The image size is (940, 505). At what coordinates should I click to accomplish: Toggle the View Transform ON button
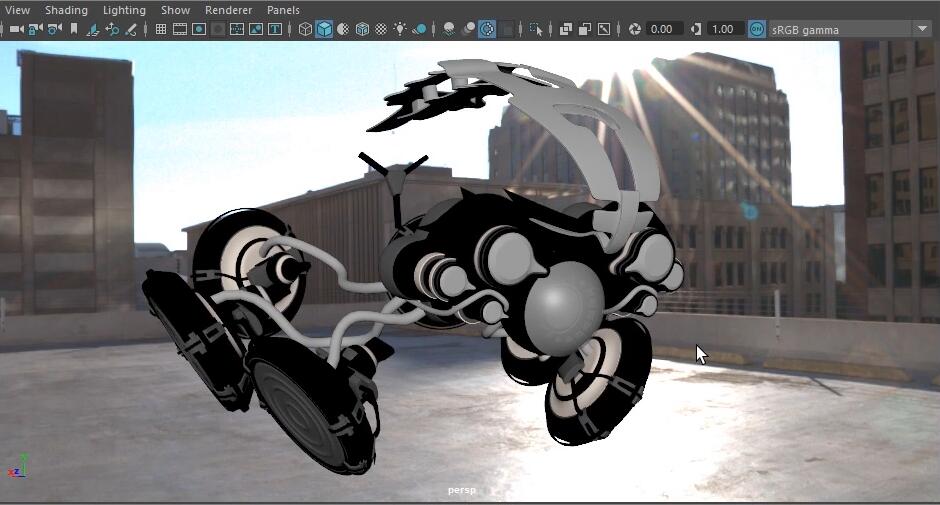(x=757, y=29)
